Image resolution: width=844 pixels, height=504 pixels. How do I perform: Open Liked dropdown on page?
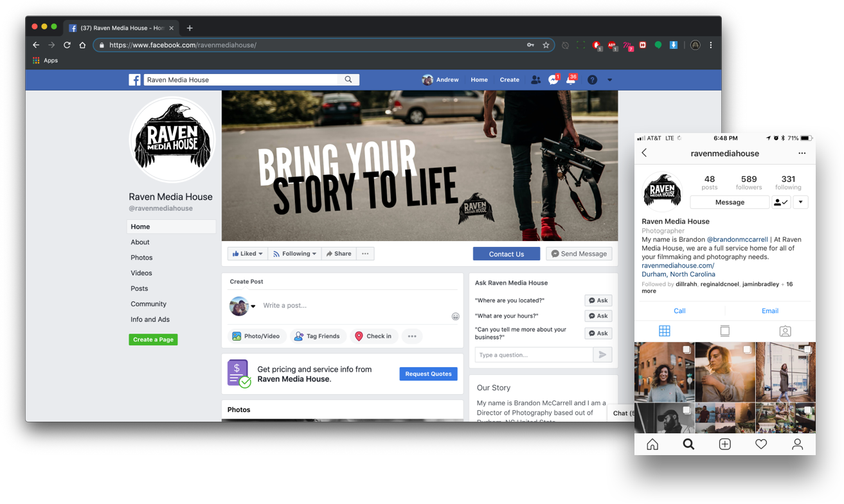pos(247,254)
